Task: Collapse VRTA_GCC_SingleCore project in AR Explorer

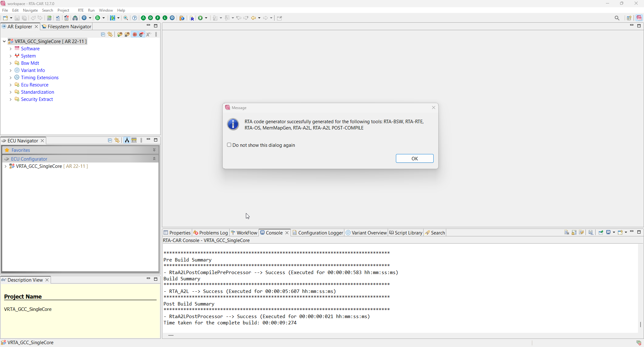Action: tap(4, 41)
